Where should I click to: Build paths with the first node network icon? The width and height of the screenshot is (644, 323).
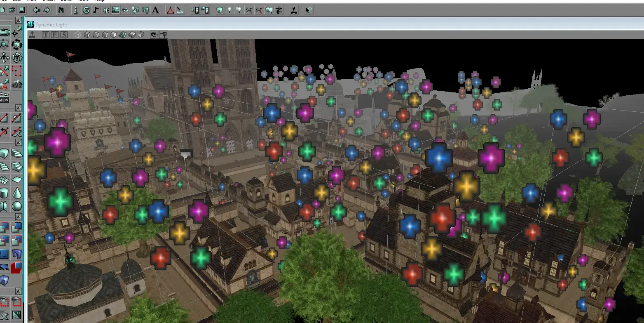pos(249,10)
